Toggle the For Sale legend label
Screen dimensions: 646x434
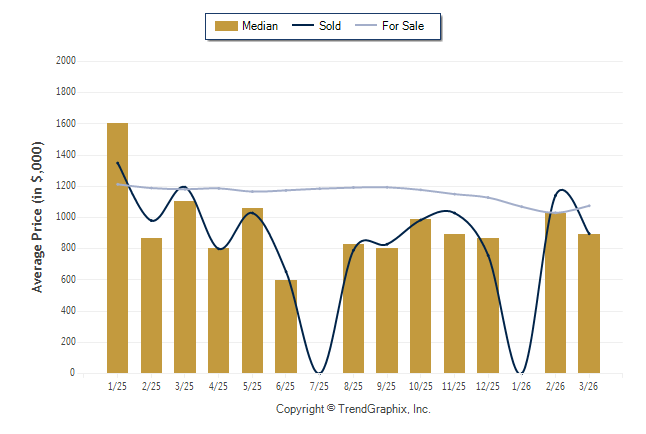(403, 26)
